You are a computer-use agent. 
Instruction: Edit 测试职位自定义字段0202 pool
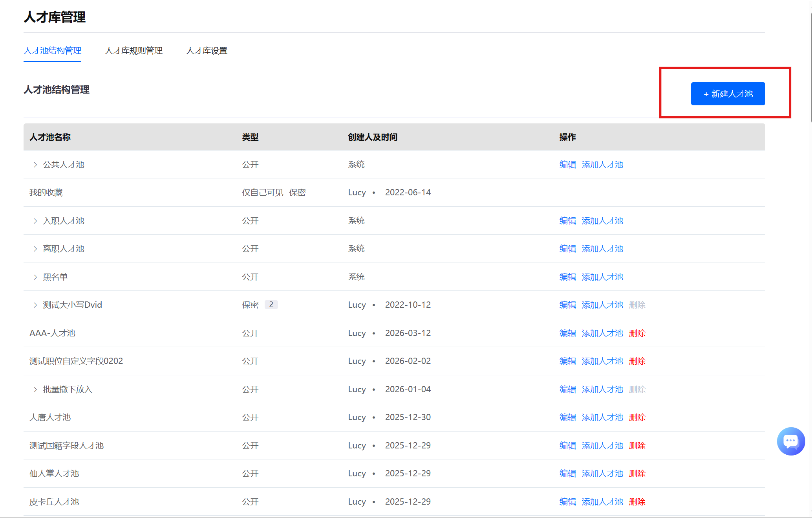[568, 361]
